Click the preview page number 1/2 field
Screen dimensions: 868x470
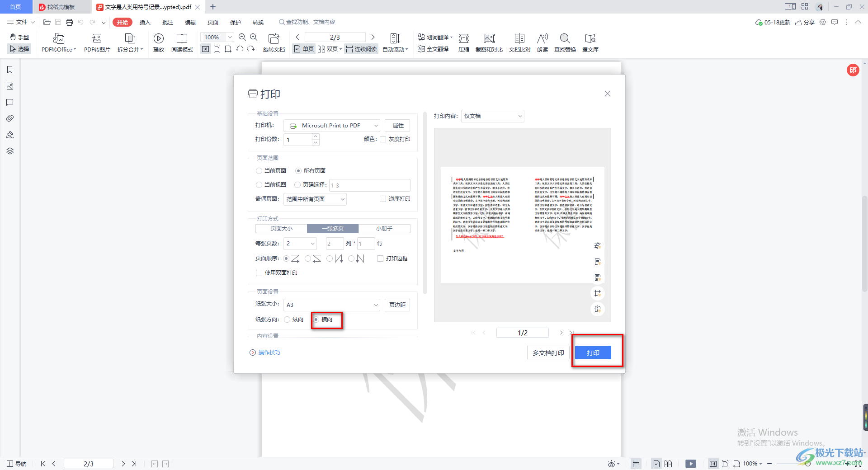click(x=522, y=333)
